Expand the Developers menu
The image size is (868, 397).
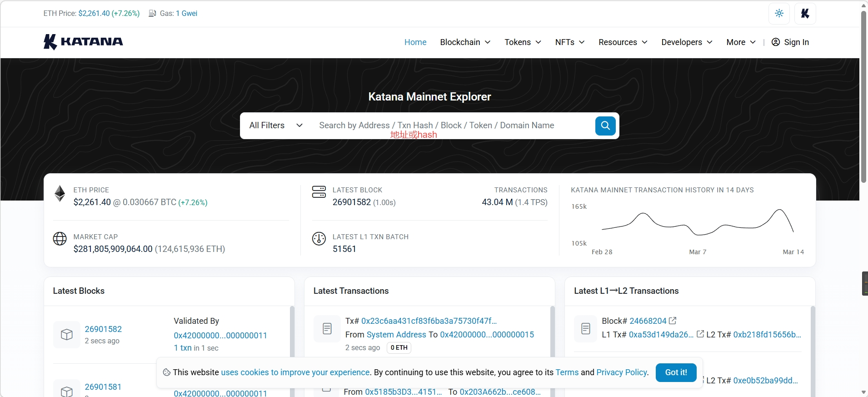click(x=687, y=42)
